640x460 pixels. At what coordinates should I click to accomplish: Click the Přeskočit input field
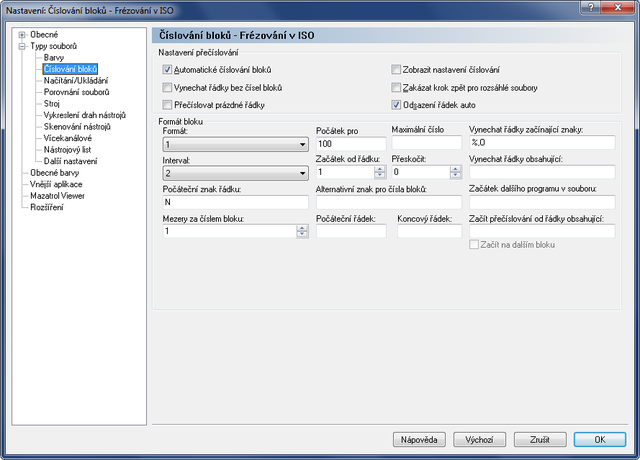[421, 172]
